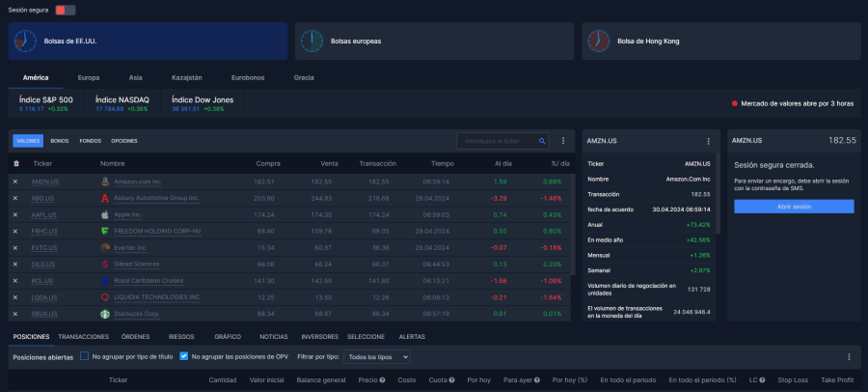Open the Todos los tipos dropdown
Viewport: 868px width, 392px height.
[377, 357]
